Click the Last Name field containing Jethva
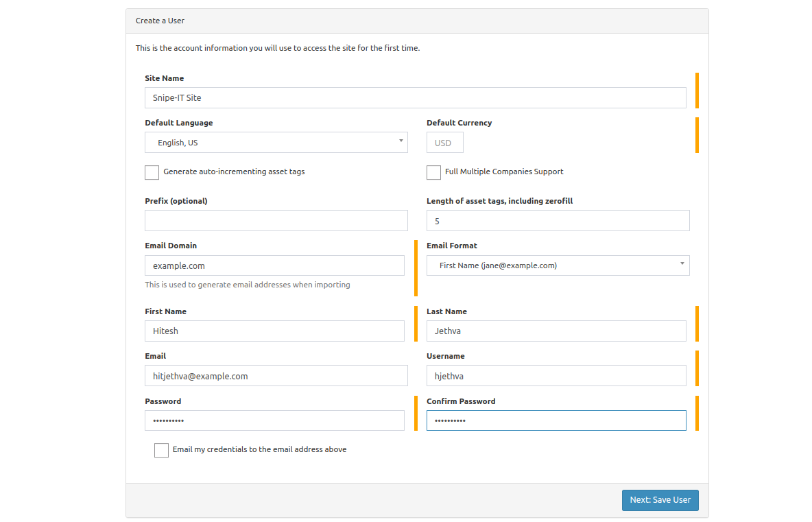812x522 pixels. point(556,331)
